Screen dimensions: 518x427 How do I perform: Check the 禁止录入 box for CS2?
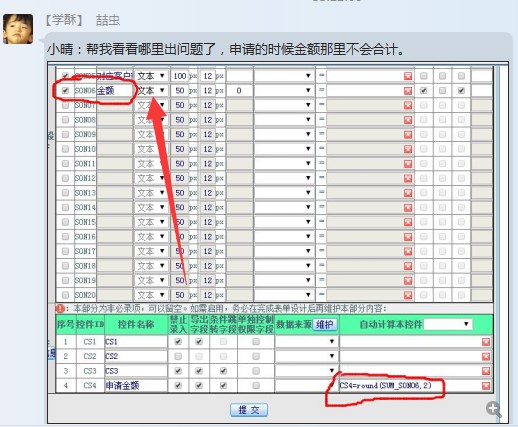point(178,356)
